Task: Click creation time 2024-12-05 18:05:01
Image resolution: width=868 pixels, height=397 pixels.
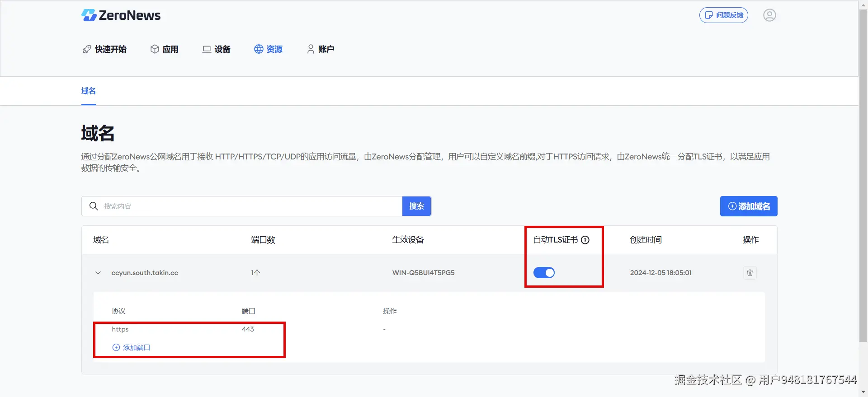Action: [661, 273]
